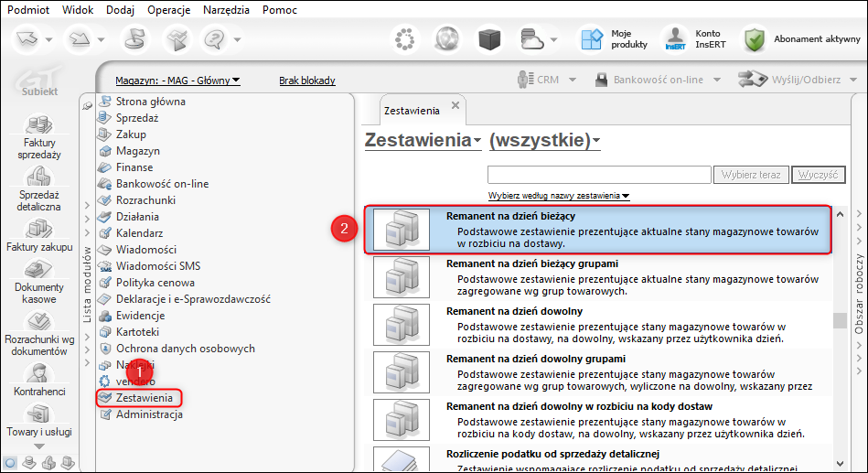Open the Kalendarz module
The width and height of the screenshot is (868, 473).
pyautogui.click(x=140, y=233)
